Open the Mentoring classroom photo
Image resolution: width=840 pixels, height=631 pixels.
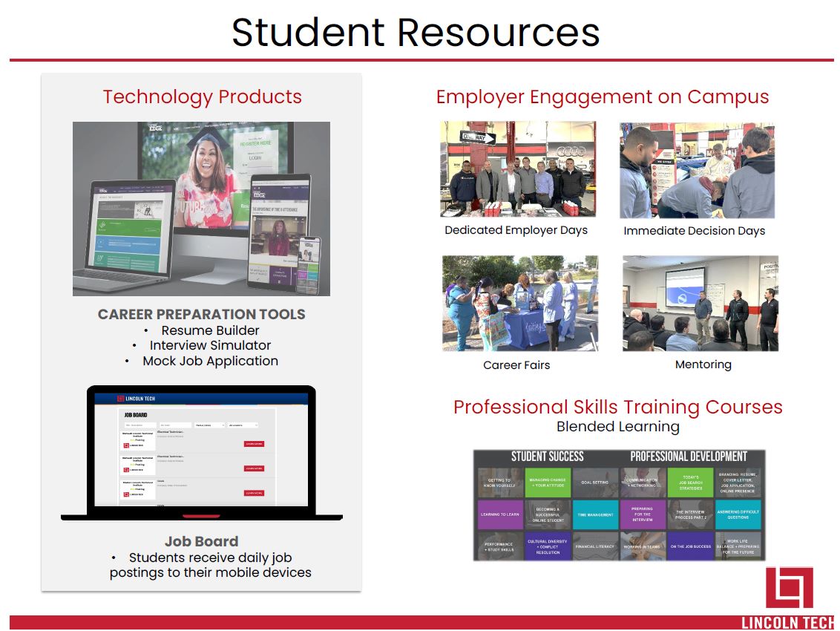[x=700, y=304]
